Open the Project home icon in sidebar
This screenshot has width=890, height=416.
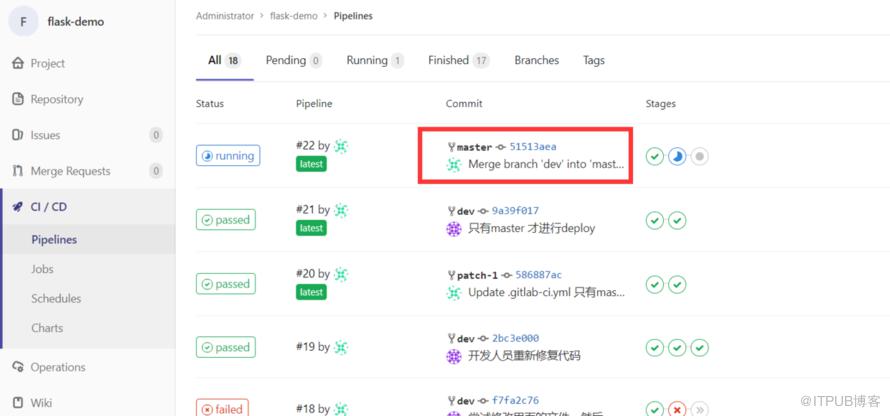18,63
